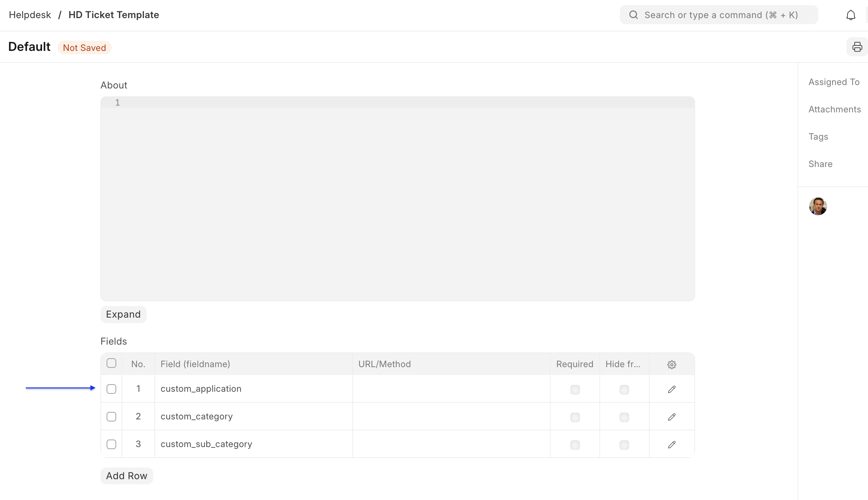The width and height of the screenshot is (868, 500).
Task: Go to Helpdesk breadcrumb
Action: click(x=30, y=15)
